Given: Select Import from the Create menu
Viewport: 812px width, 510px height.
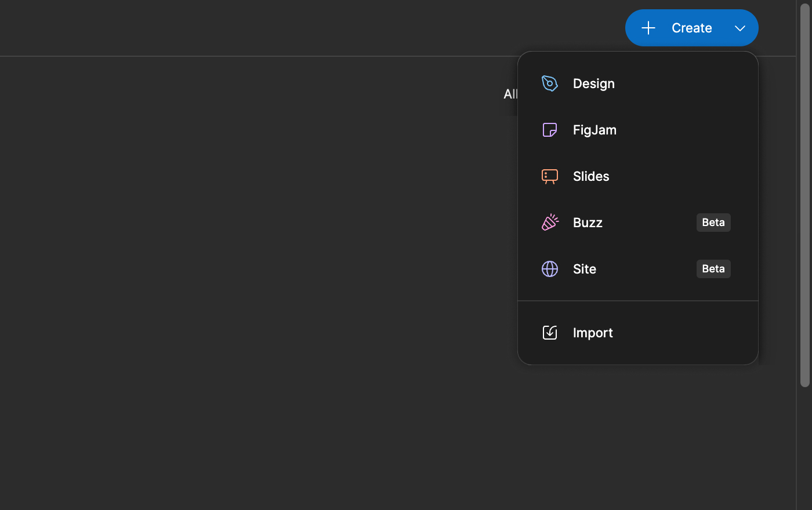Looking at the screenshot, I should 638,333.
